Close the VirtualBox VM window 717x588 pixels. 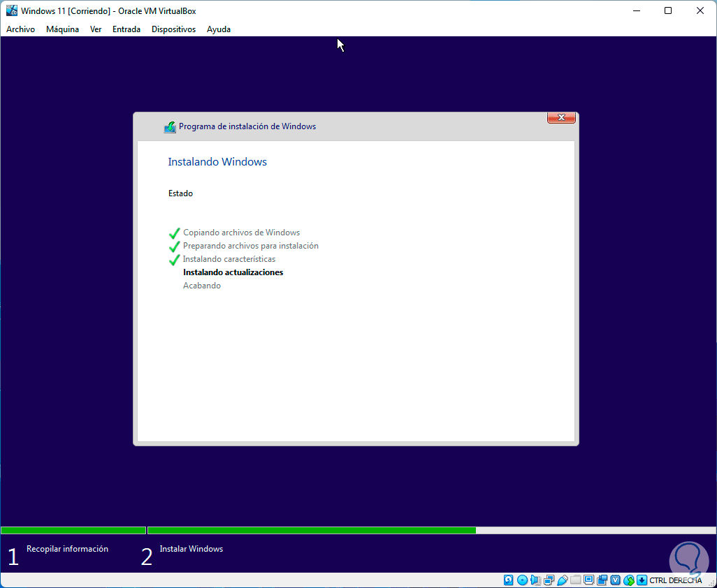[700, 10]
